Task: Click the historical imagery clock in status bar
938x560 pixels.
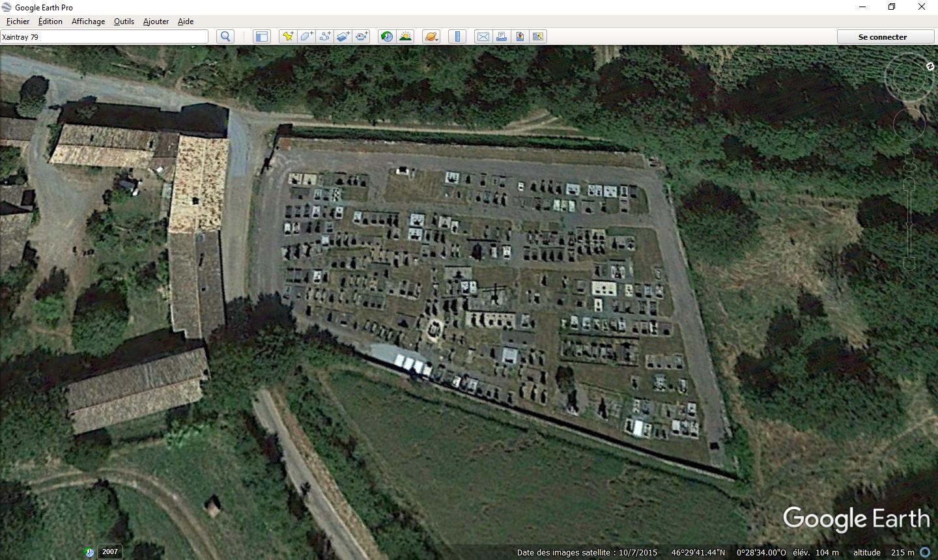Action: [89, 552]
